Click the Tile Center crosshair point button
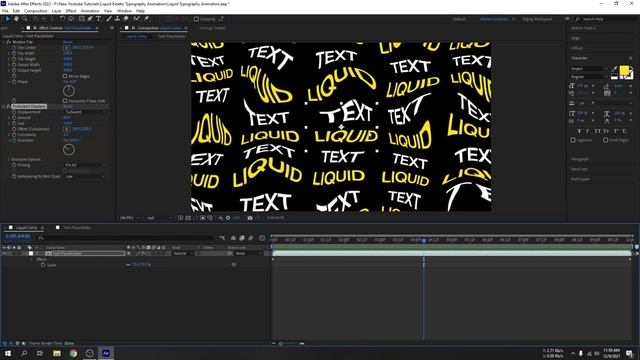Viewport: 640px width, 360px height. 67,48
